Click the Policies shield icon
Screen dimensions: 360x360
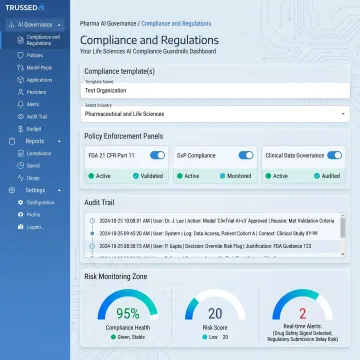[20, 55]
